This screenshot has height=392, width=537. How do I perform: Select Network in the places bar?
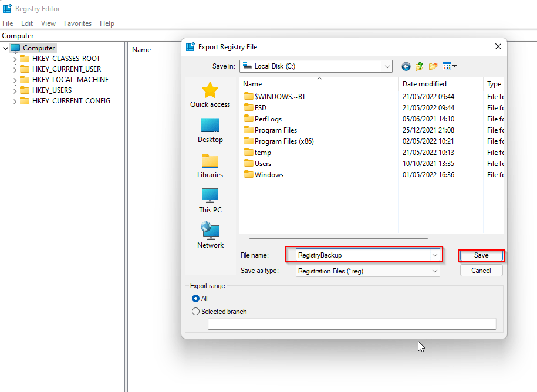click(x=210, y=235)
